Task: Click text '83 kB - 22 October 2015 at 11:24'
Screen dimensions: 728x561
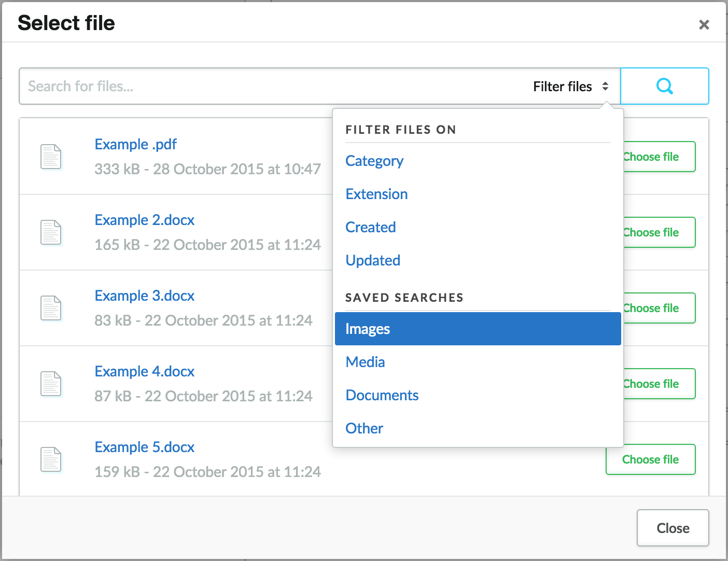Action: pos(203,320)
